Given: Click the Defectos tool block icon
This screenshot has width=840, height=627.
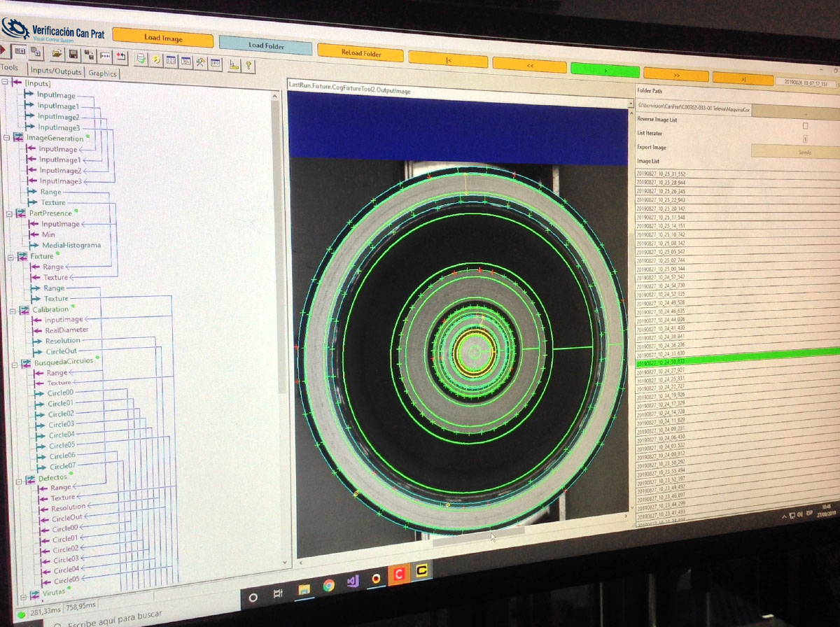Looking at the screenshot, I should 31,479.
